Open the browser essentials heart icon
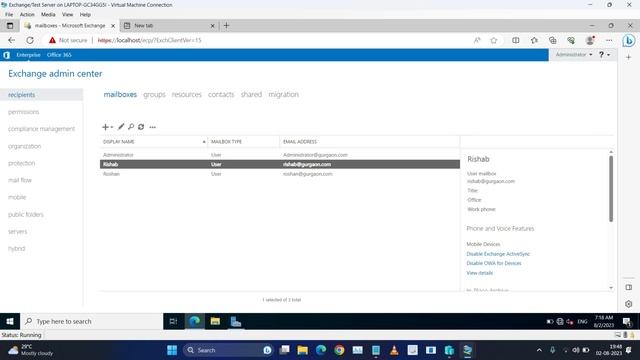Viewport: 640px width, 360px height. [x=571, y=40]
